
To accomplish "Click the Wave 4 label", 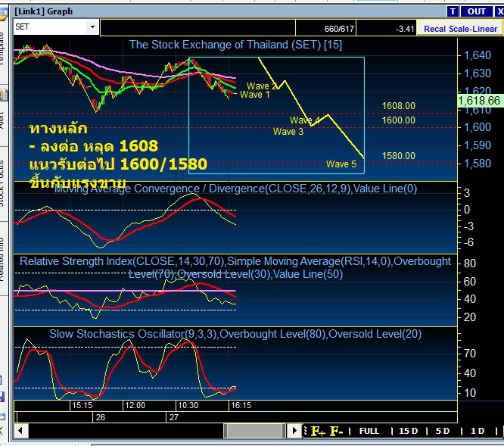I will (x=304, y=120).
